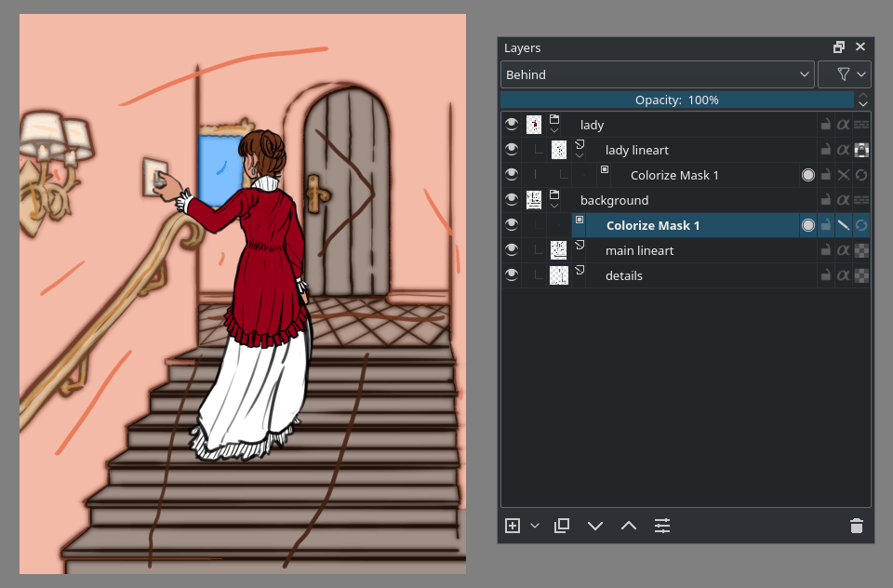Click the X icon on lady lineart's Colorize Mask 1
The height and width of the screenshot is (588, 893).
click(x=844, y=175)
